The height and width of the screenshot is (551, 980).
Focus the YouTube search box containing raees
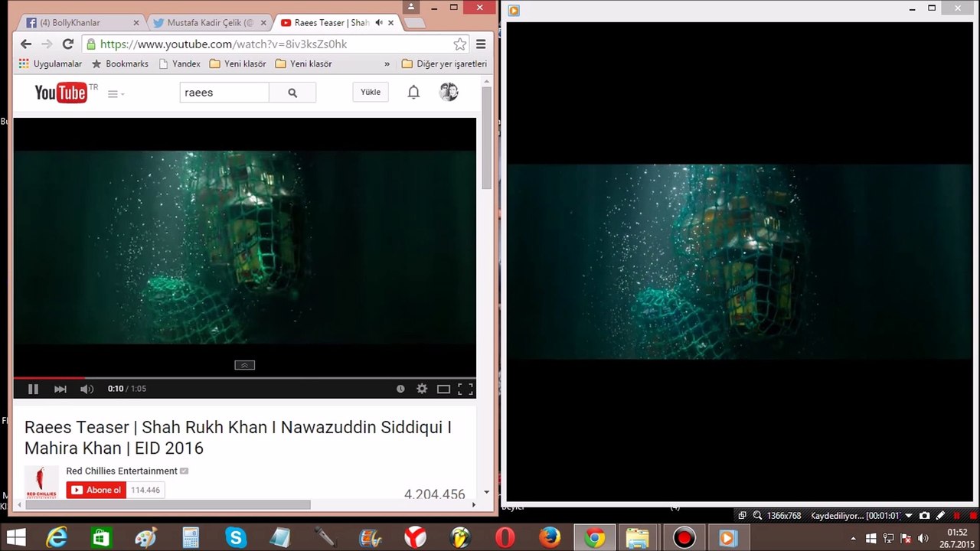[x=224, y=93]
